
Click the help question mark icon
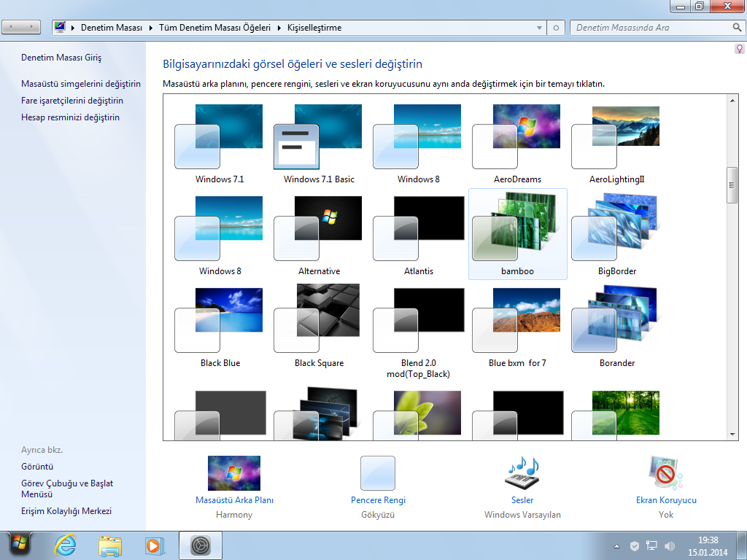(739, 49)
